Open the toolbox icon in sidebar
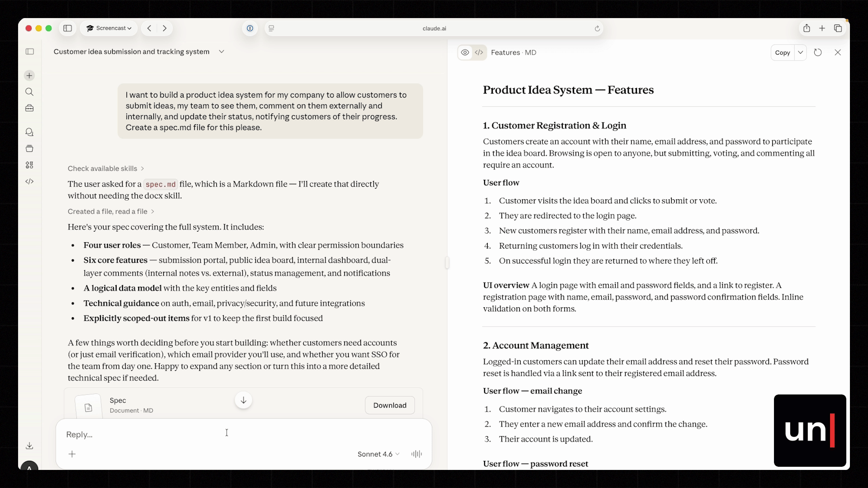868x488 pixels. click(29, 108)
